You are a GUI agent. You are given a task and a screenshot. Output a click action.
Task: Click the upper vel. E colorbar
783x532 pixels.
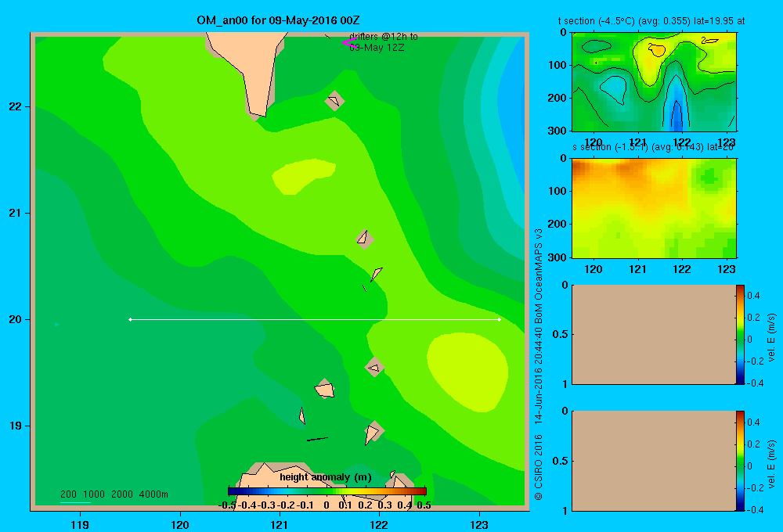point(740,335)
